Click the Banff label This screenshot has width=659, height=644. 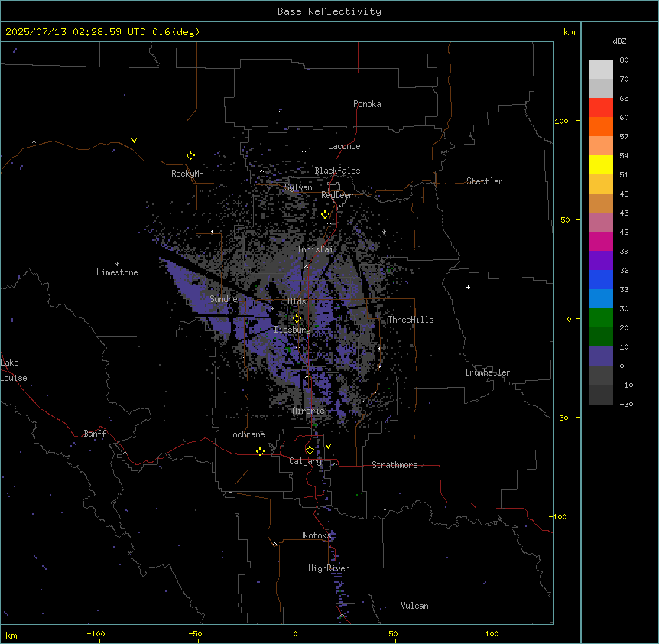(x=95, y=434)
